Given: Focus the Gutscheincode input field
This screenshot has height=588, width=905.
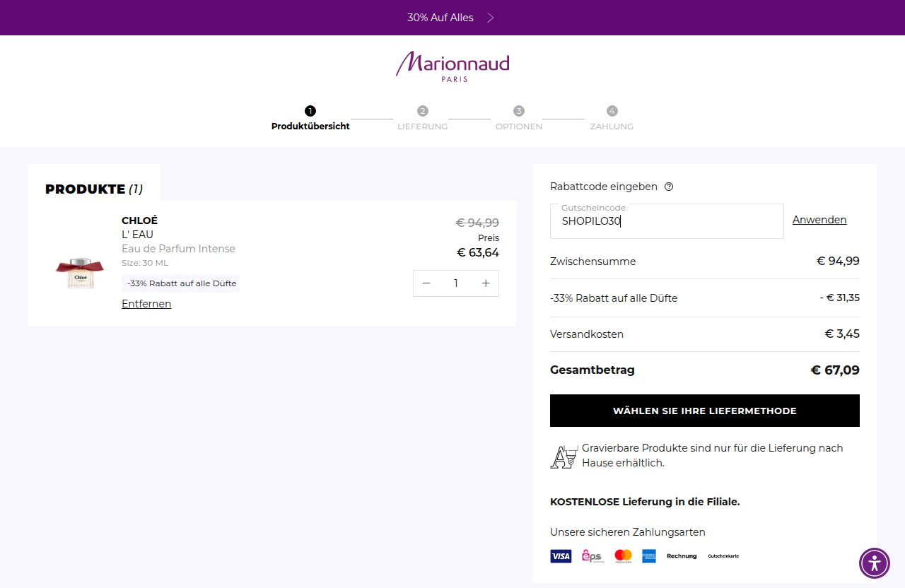Looking at the screenshot, I should pos(667,221).
